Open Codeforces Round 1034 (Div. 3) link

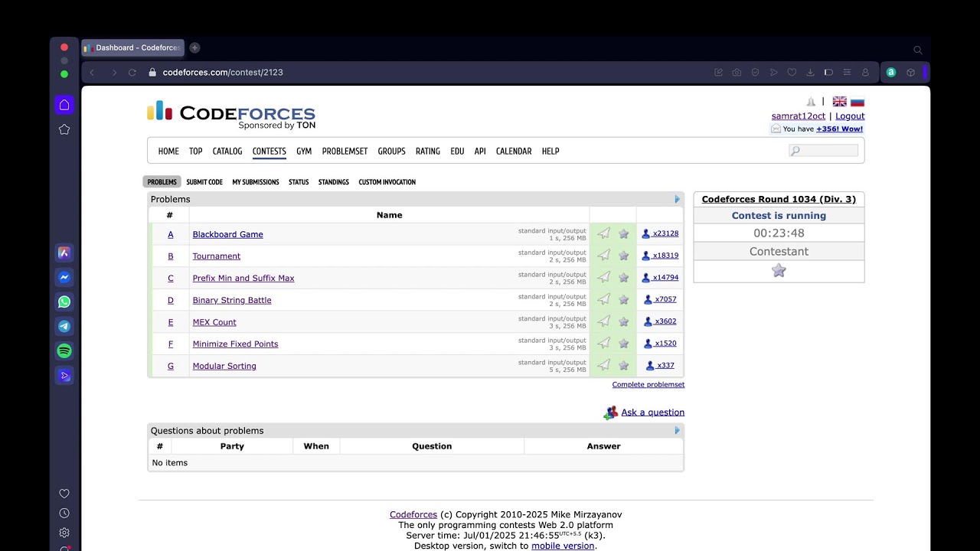(x=779, y=199)
